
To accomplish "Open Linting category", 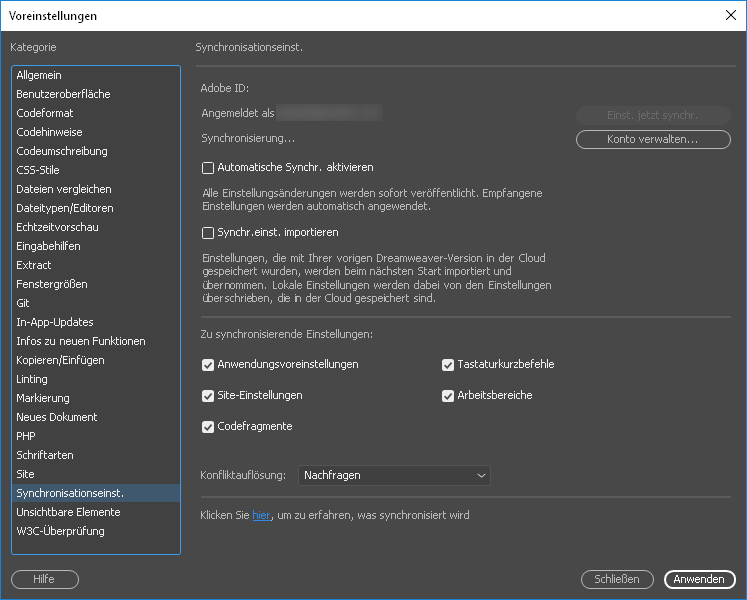I will [96, 379].
